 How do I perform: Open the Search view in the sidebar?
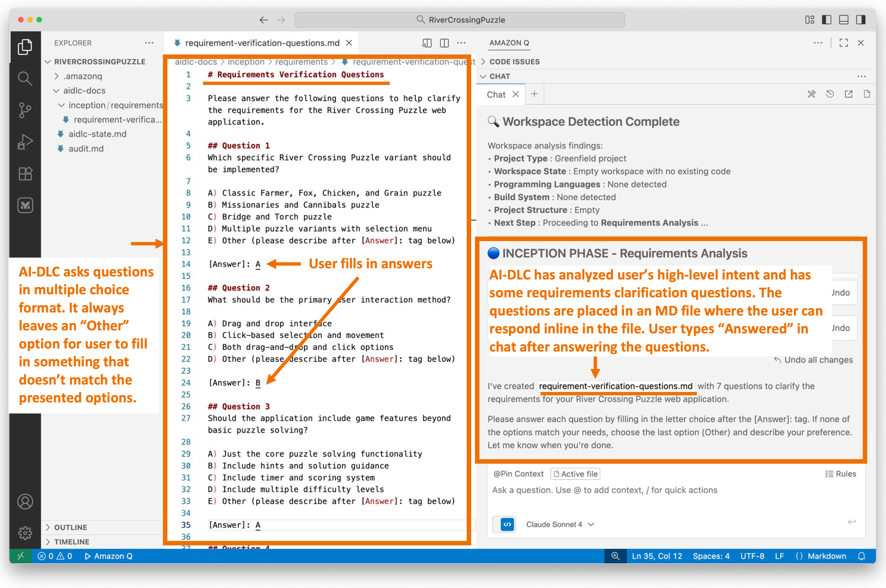(25, 78)
